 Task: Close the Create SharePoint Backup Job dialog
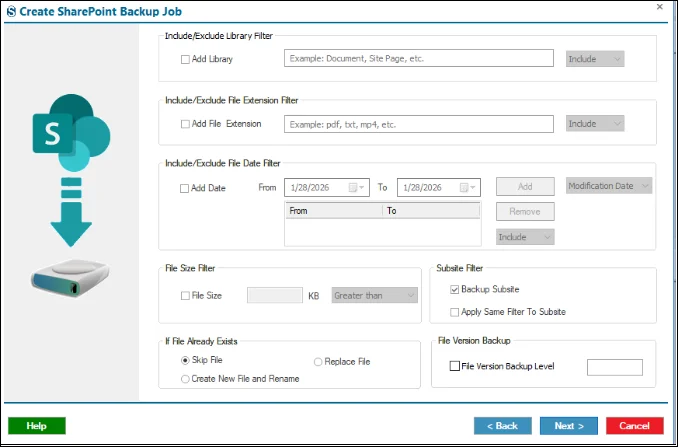(660, 6)
